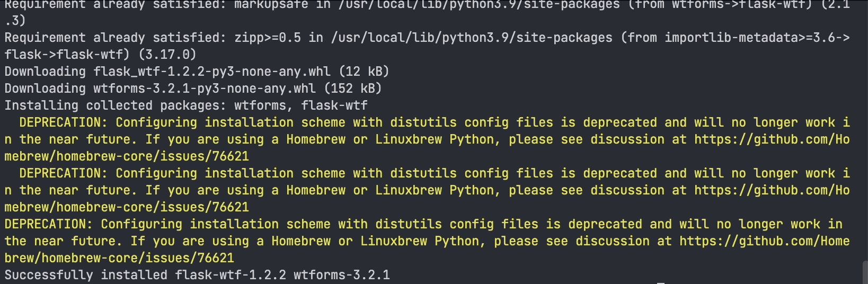Click the 'Successfully installed flask-wtf-1.2.2' text

tap(145, 275)
